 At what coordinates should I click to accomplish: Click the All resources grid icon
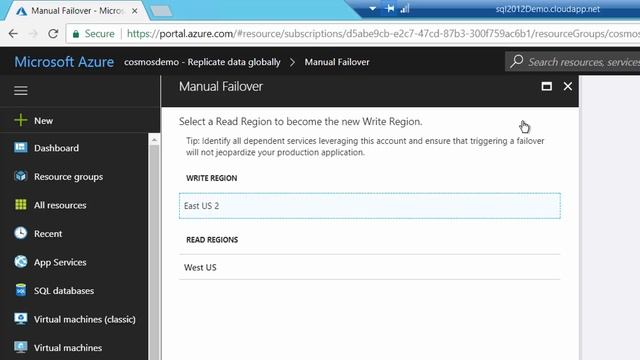pyautogui.click(x=20, y=204)
